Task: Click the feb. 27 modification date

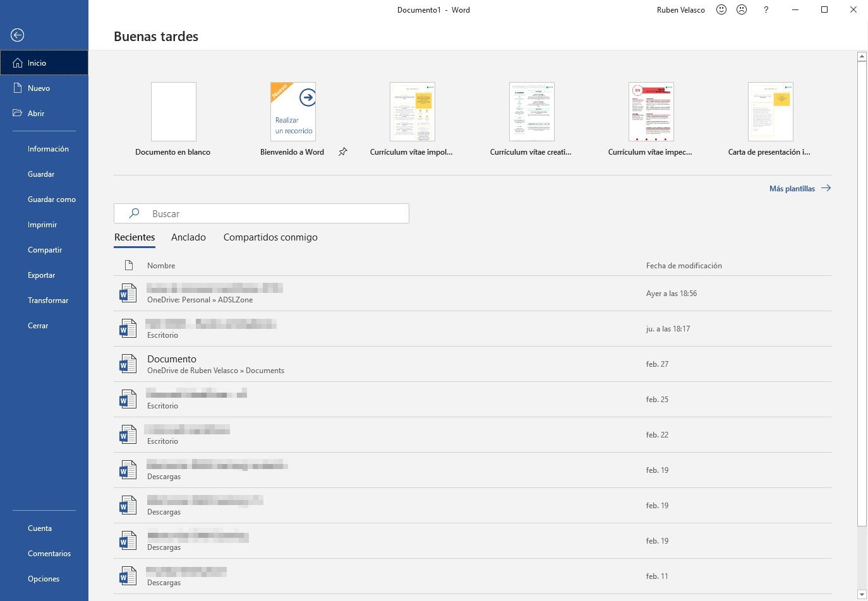Action: (657, 364)
